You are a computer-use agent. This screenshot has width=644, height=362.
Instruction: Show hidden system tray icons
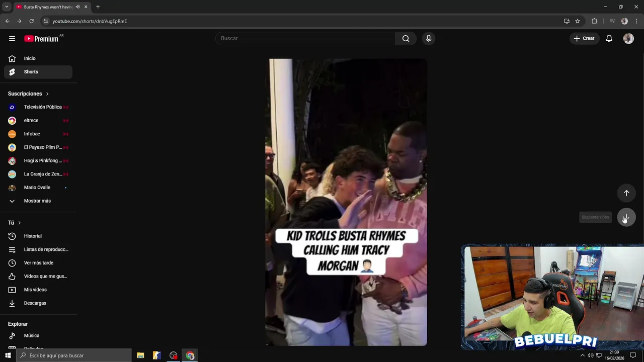pos(583,355)
